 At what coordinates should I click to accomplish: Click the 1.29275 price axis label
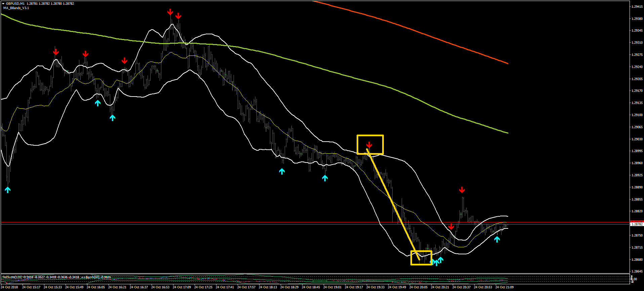(637, 55)
